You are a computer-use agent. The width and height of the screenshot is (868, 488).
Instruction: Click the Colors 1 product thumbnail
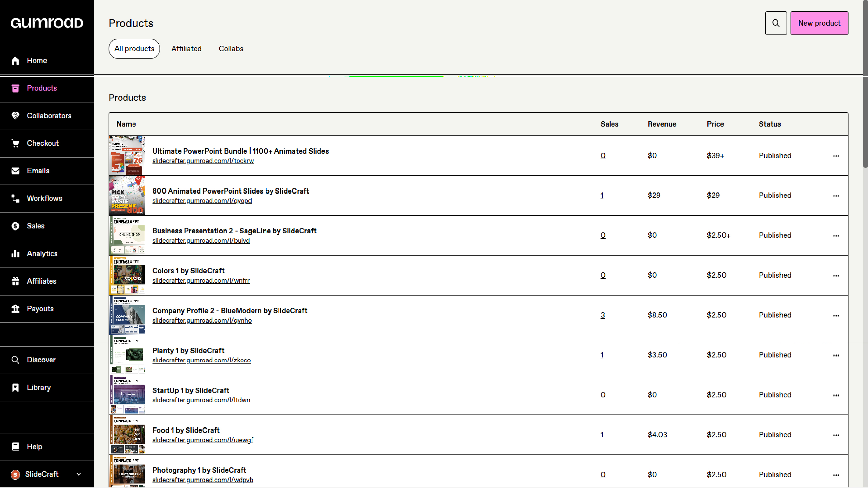coord(127,275)
